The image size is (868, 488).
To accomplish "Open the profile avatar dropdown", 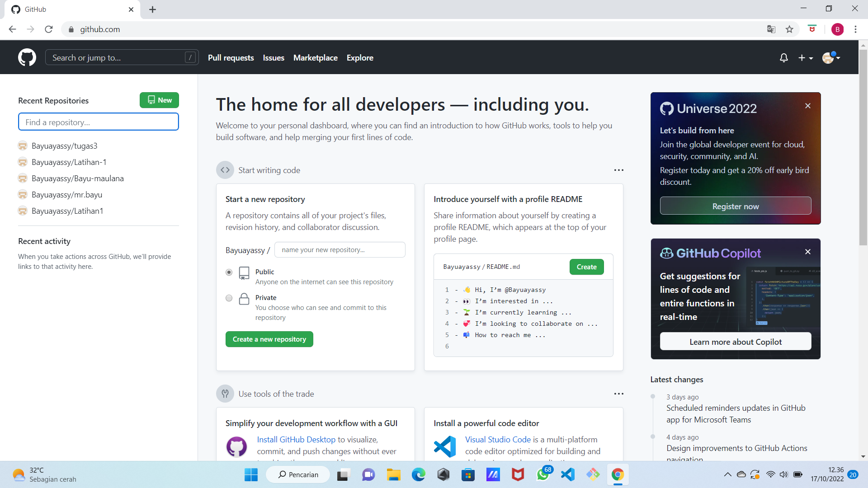I will tap(831, 58).
